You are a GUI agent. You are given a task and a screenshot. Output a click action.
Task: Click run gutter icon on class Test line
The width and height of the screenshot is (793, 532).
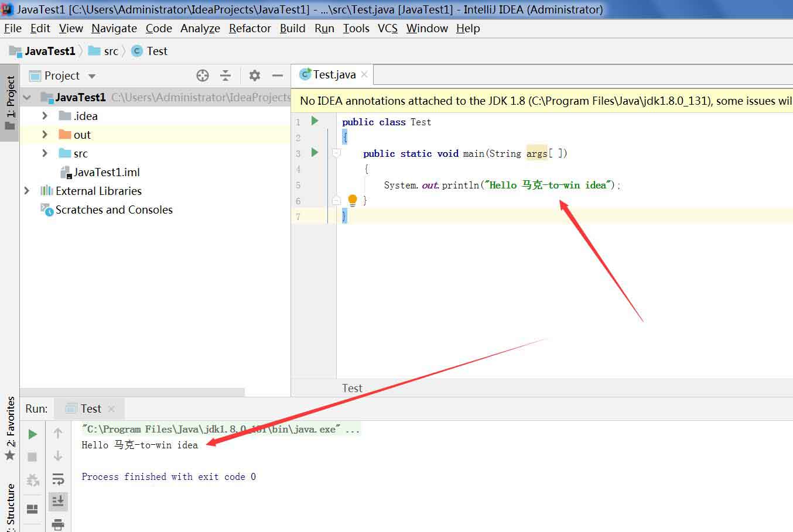[315, 121]
